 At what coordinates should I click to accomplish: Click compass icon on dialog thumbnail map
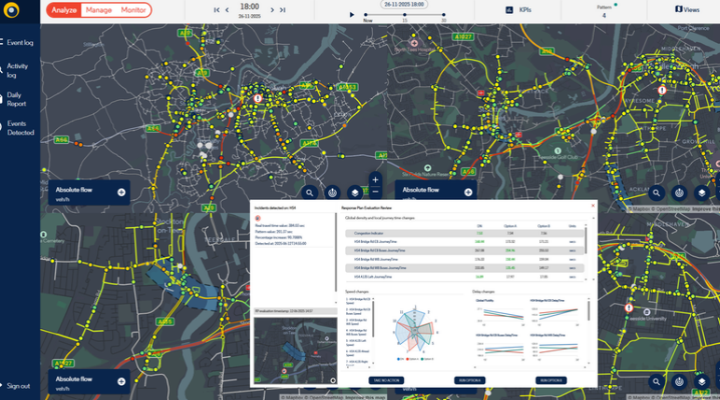click(x=332, y=380)
